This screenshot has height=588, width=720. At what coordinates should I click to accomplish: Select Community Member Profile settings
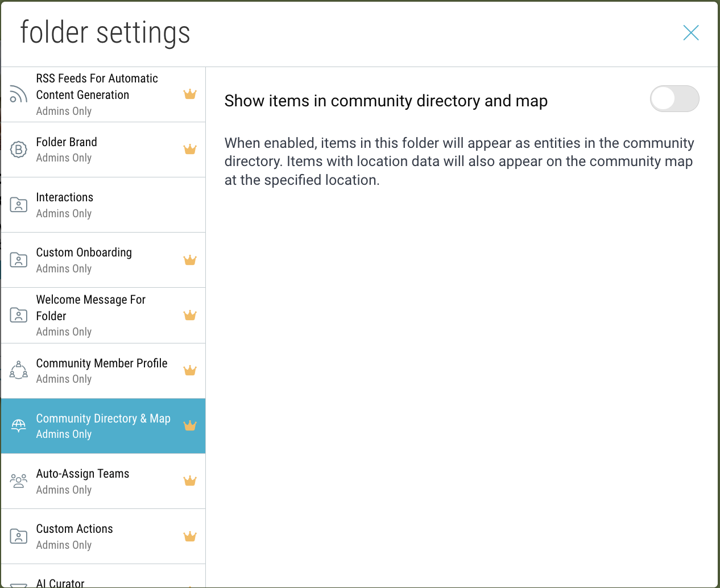point(103,371)
